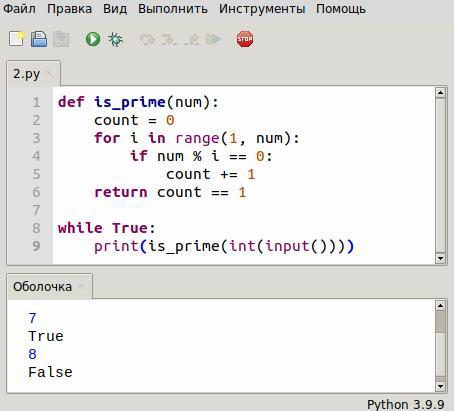Image resolution: width=454 pixels, height=411 pixels.
Task: Click the Step into icon
Action: [x=169, y=39]
